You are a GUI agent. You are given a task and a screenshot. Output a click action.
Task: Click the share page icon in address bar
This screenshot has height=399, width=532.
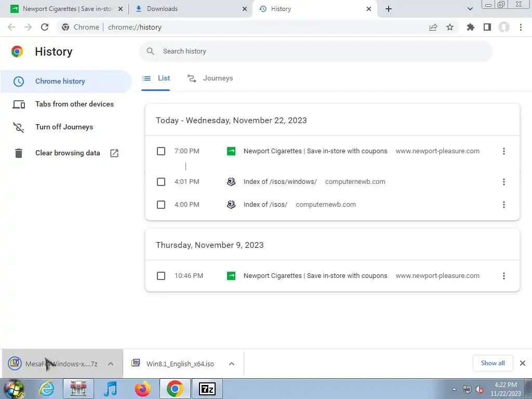click(433, 27)
